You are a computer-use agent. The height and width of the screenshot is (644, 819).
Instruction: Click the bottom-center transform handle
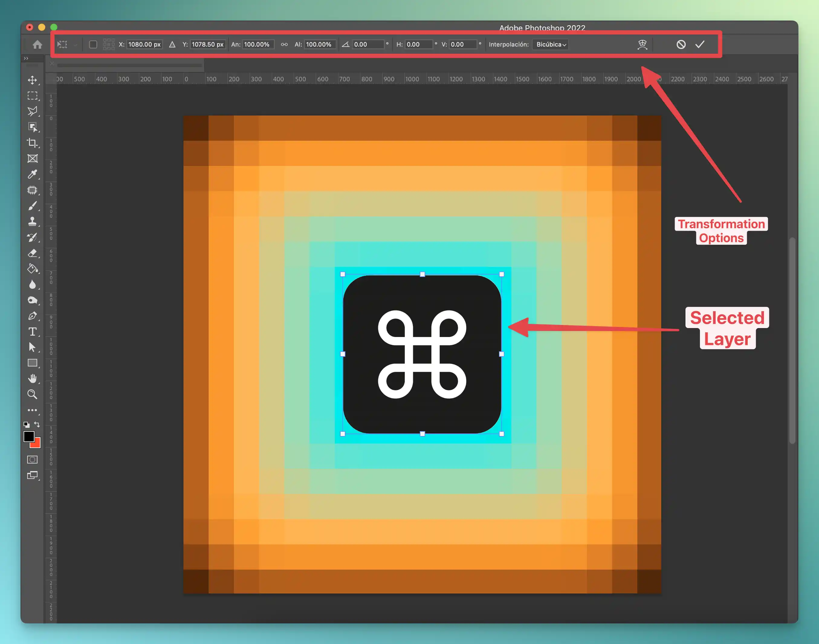click(x=422, y=434)
